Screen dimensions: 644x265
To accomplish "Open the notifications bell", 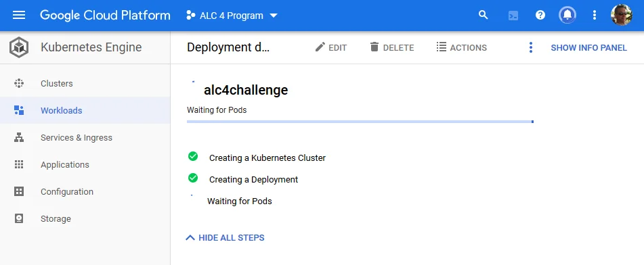I will pyautogui.click(x=567, y=15).
